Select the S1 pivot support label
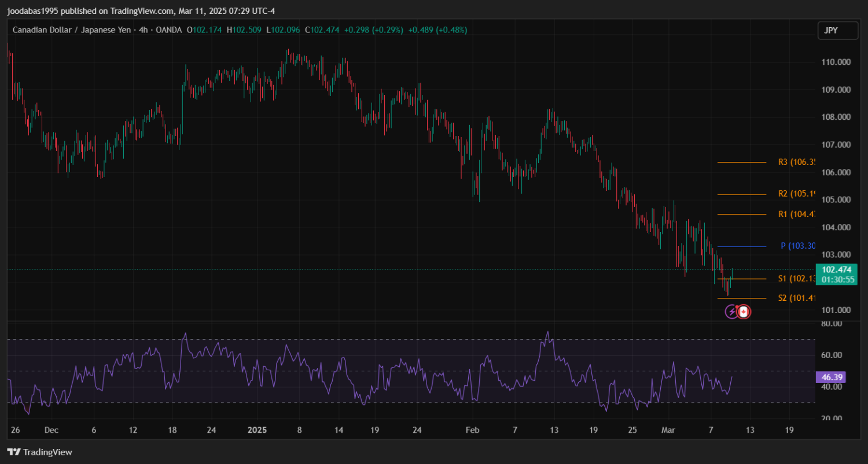The height and width of the screenshot is (464, 868). click(796, 279)
